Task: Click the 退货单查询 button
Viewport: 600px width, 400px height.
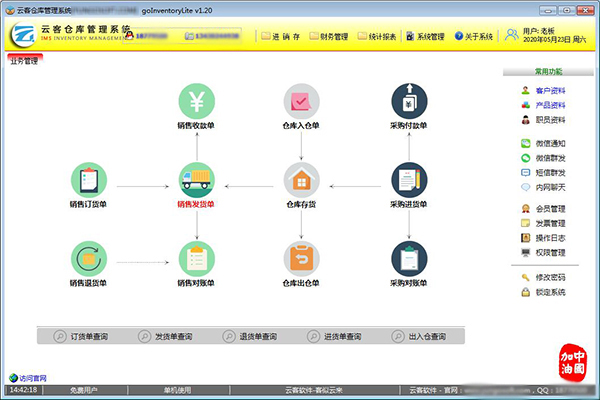Action: coord(250,336)
